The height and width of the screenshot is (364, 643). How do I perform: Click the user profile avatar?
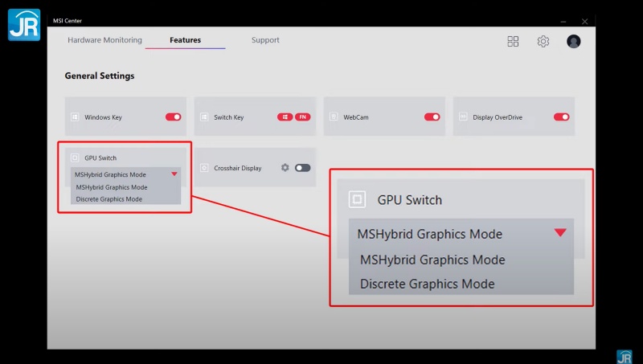coord(573,41)
